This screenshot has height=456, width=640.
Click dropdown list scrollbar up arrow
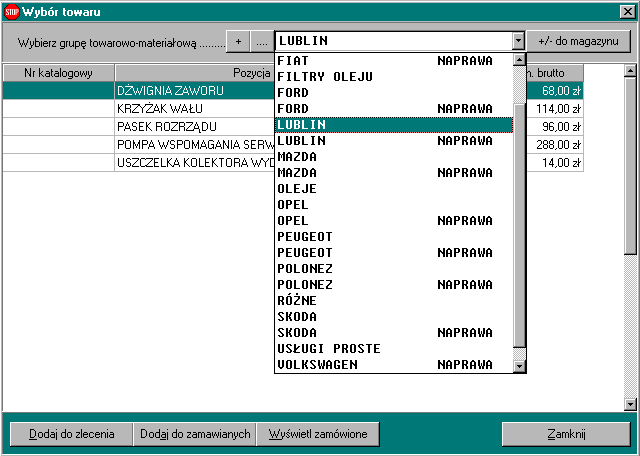point(519,60)
